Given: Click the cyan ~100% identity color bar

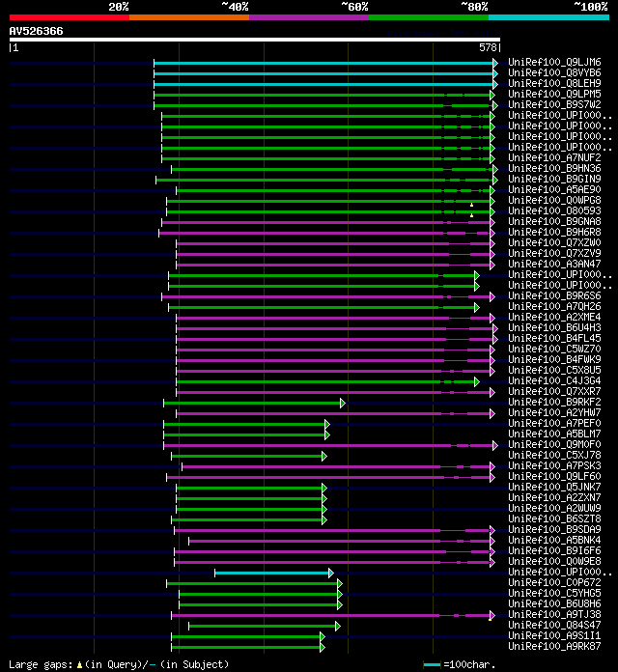Looking at the screenshot, I should click(x=548, y=17).
